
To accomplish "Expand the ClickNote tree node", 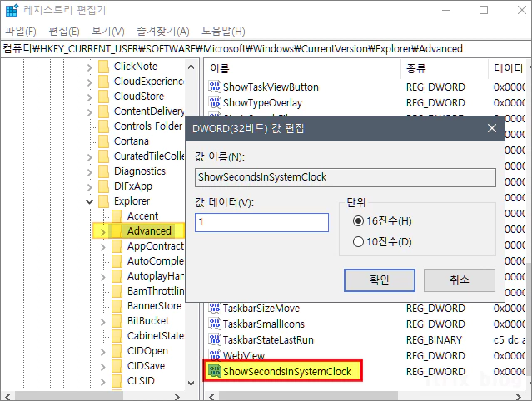I will click(89, 67).
